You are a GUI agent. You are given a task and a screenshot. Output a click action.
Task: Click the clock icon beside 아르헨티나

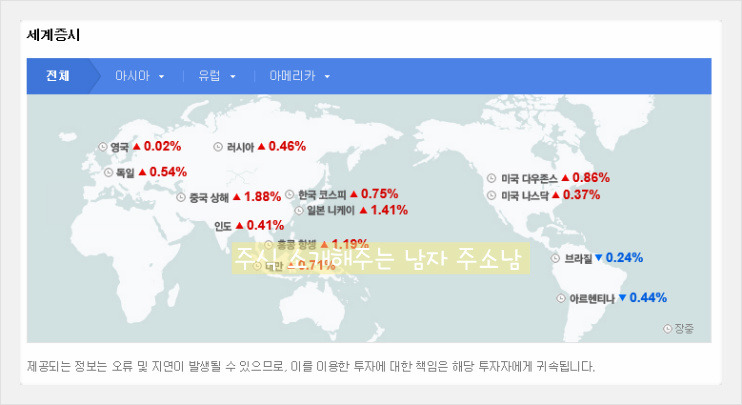pyautogui.click(x=562, y=298)
